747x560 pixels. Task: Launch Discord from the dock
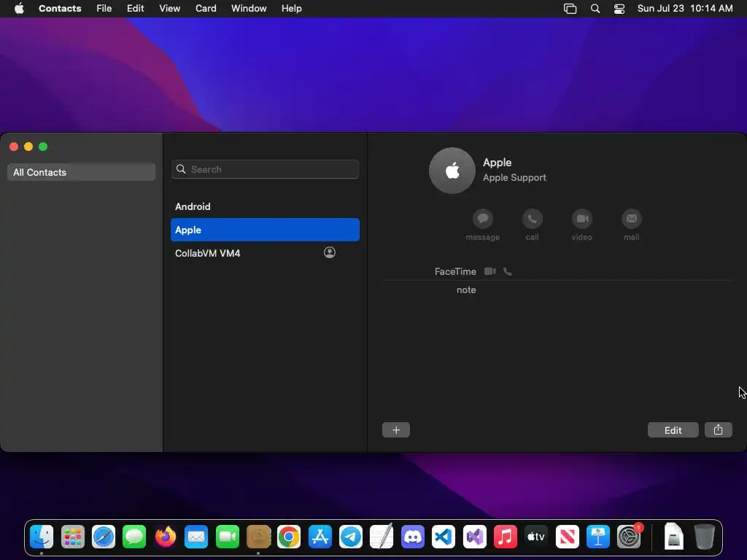413,537
